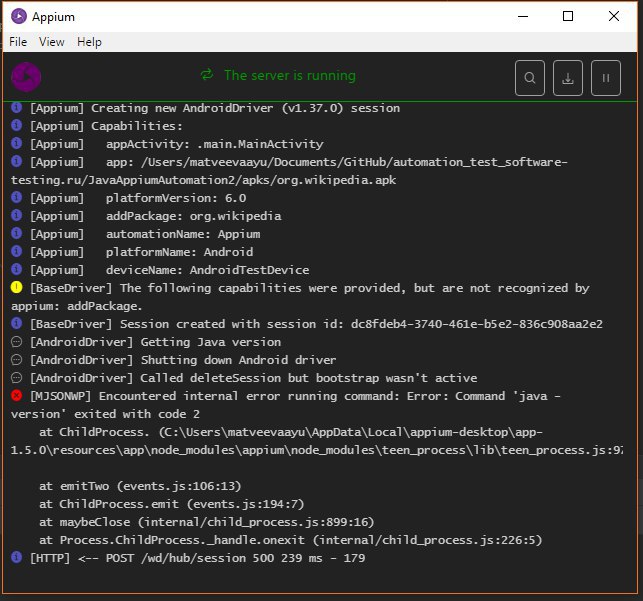Click the "testing.ru/JavaAppiumAutomation2/apks/org.wikipedia.apk" path text
The width and height of the screenshot is (643, 601).
(x=203, y=180)
